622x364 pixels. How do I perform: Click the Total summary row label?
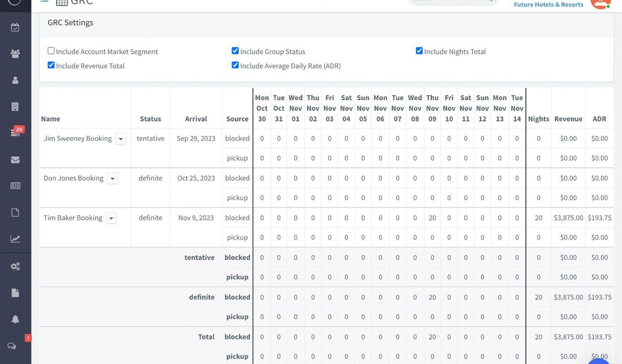pos(206,337)
